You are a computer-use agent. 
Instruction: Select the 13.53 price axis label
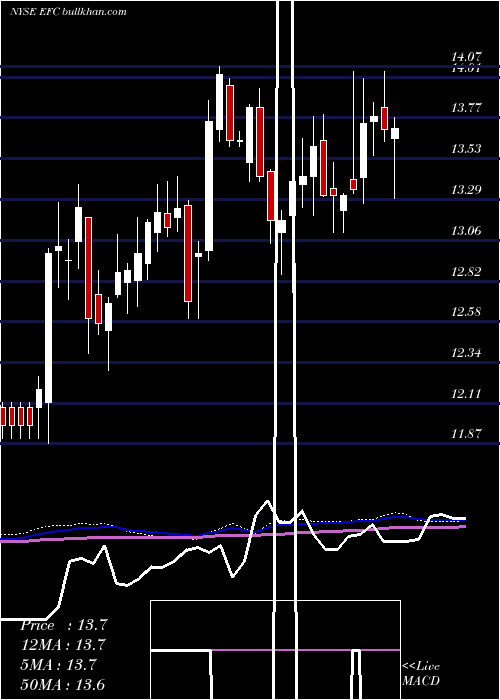pyautogui.click(x=466, y=149)
